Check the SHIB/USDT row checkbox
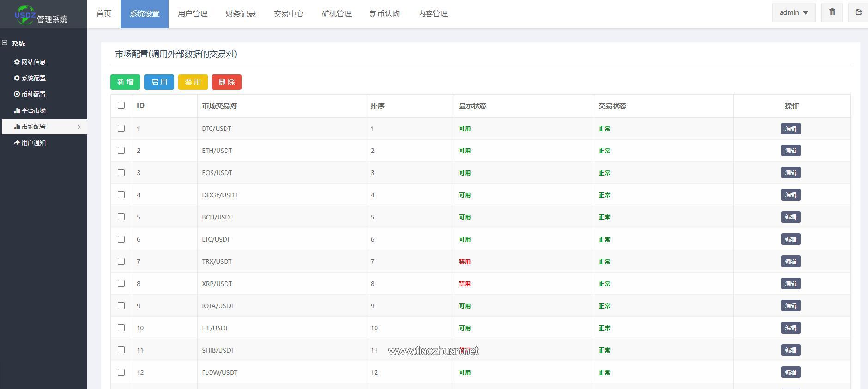The width and height of the screenshot is (868, 389). tap(121, 350)
